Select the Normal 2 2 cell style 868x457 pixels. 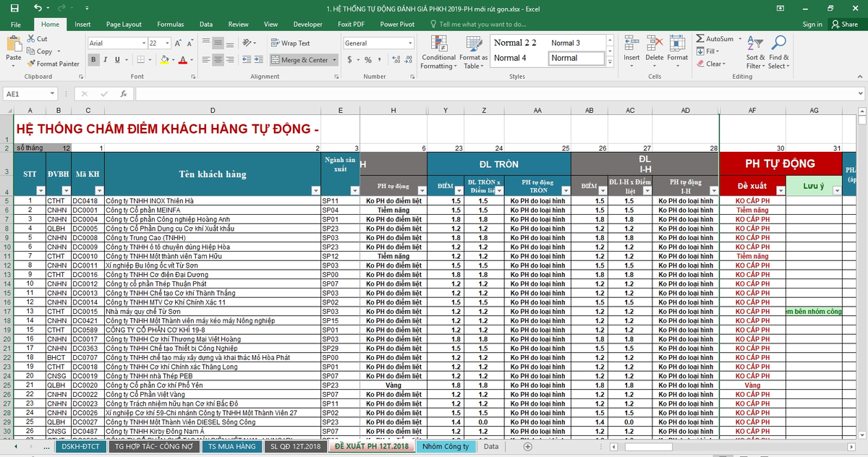pyautogui.click(x=515, y=43)
